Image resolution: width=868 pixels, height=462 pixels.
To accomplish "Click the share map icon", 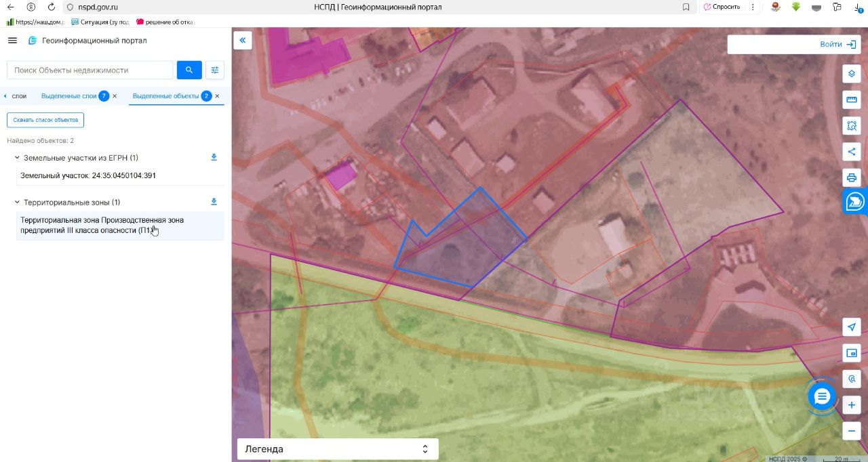I will click(852, 152).
